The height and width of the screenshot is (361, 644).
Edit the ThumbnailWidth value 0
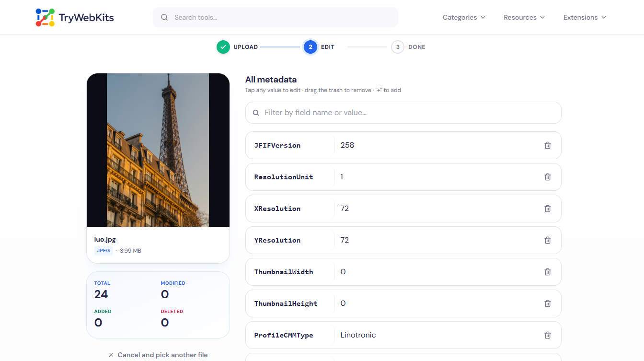click(343, 272)
